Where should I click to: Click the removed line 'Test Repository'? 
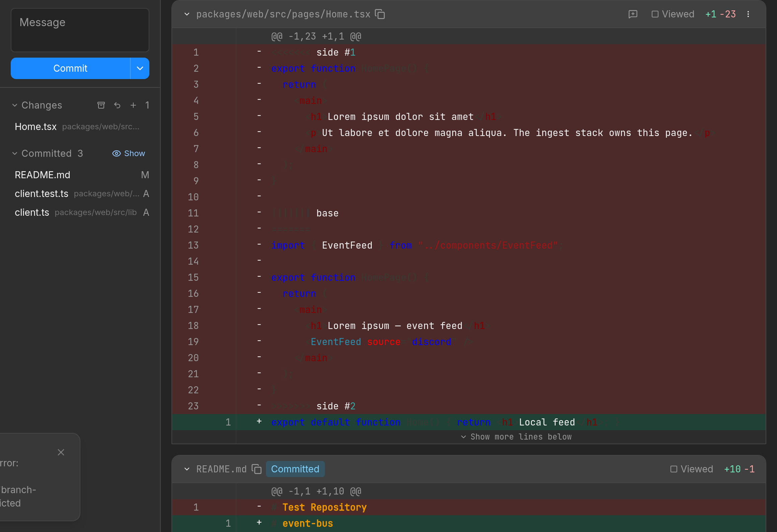[x=469, y=507]
